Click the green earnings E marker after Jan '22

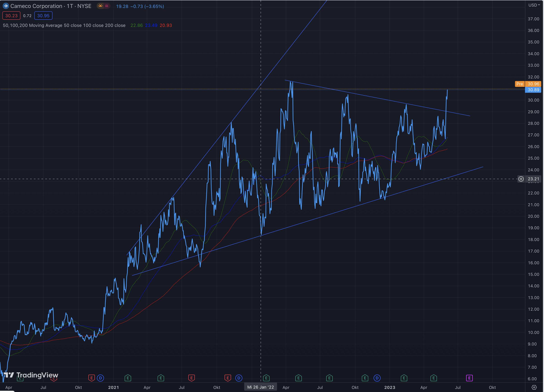(266, 378)
